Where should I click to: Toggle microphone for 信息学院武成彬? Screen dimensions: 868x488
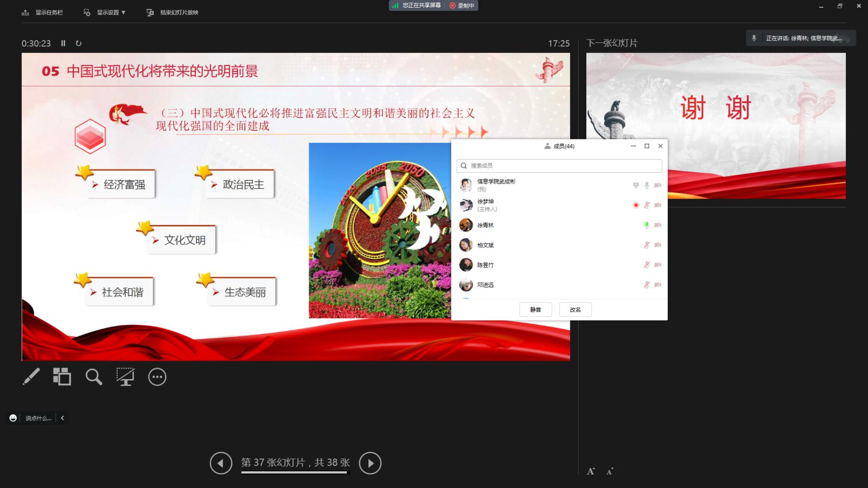647,185
